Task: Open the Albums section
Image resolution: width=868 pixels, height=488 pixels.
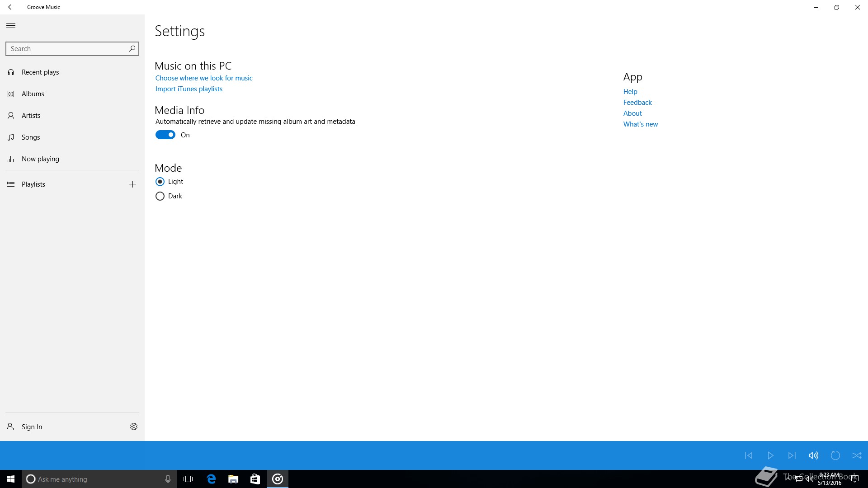Action: (33, 94)
